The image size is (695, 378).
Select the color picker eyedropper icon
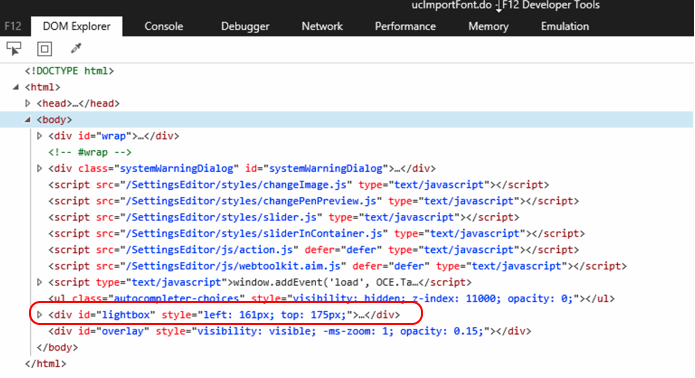pyautogui.click(x=76, y=48)
